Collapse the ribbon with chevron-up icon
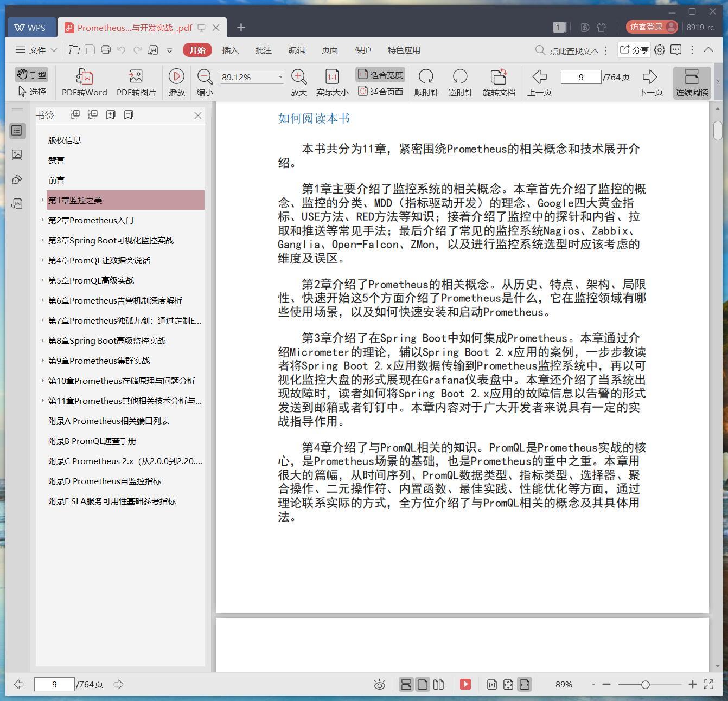 (708, 50)
